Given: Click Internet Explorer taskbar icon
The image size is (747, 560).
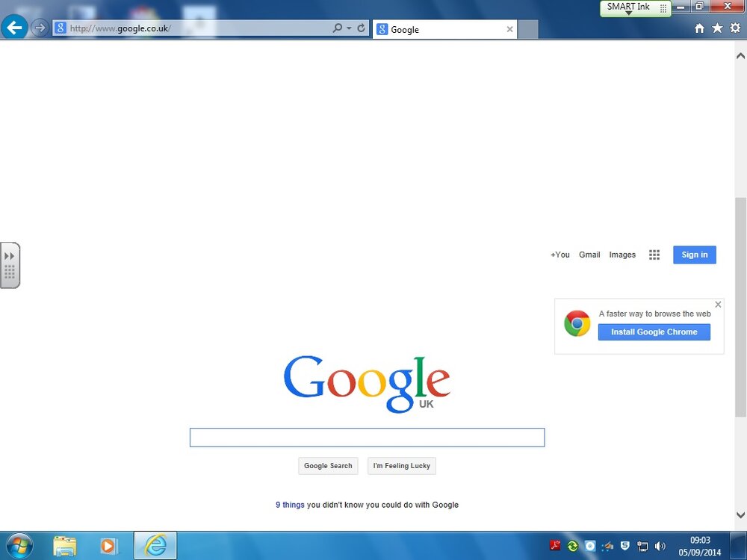Looking at the screenshot, I should pyautogui.click(x=155, y=546).
